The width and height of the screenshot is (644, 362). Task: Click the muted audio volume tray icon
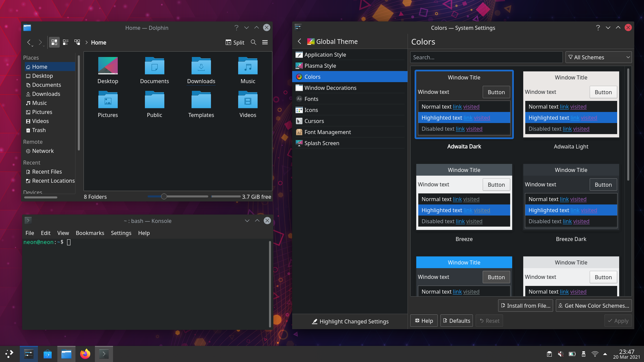click(x=560, y=354)
